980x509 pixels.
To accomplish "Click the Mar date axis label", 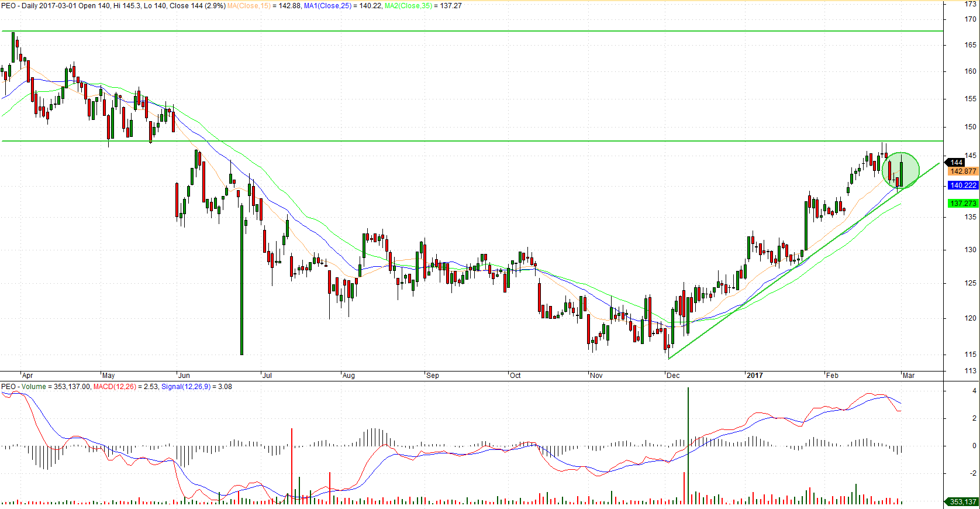I will [909, 376].
